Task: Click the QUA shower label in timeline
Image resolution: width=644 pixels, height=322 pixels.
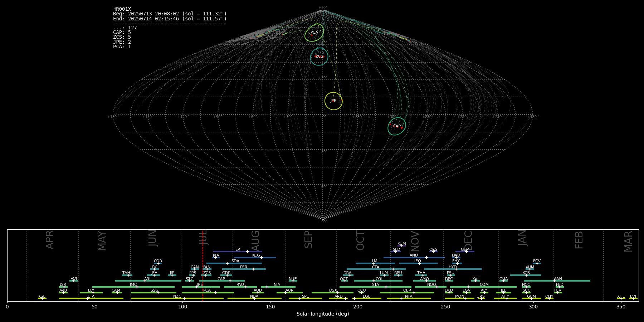Action: [x=504, y=279]
